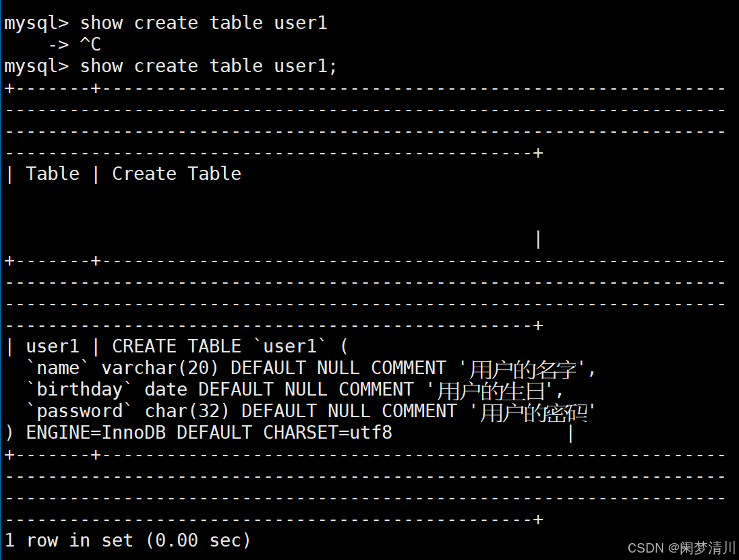Click the 'Create Table' column header

click(x=176, y=173)
